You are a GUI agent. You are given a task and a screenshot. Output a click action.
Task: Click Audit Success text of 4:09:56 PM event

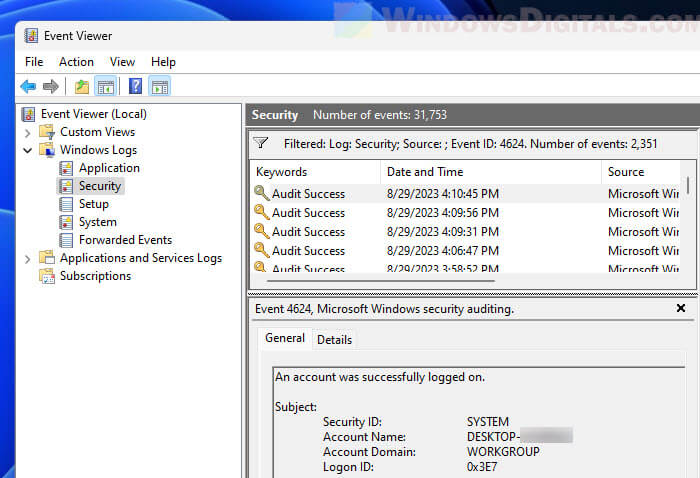tap(308, 212)
